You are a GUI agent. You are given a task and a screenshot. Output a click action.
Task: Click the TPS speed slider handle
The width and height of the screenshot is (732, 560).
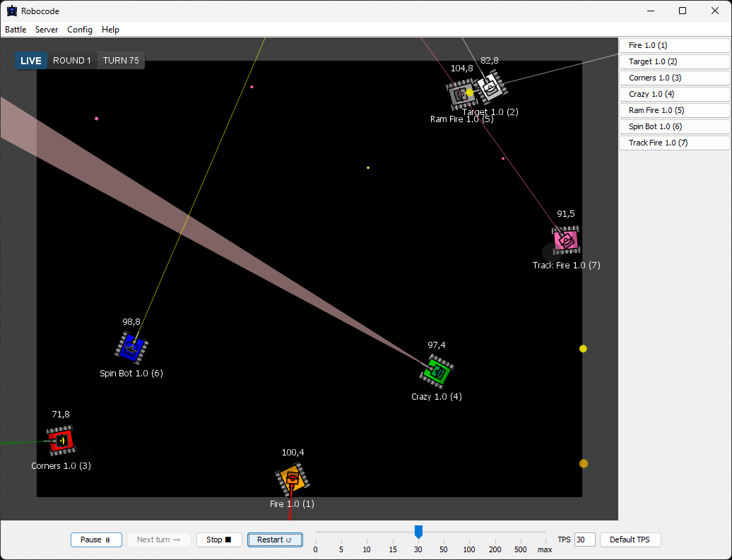pos(418,531)
